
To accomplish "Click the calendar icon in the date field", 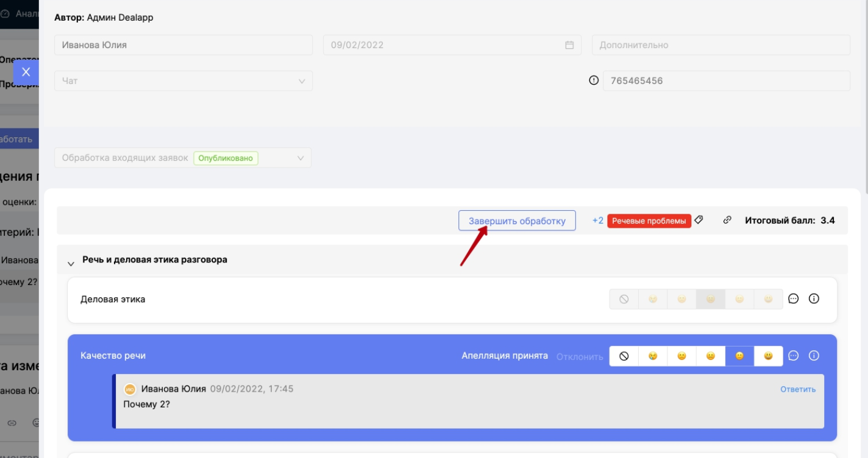I will [x=569, y=45].
